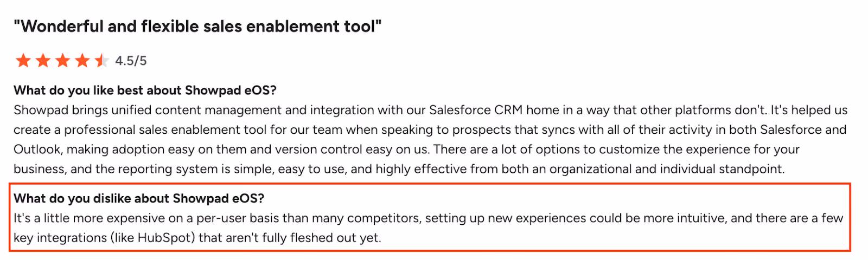Click "professional sales enablement tool" in the paragraph
The height and width of the screenshot is (260, 868).
click(165, 130)
